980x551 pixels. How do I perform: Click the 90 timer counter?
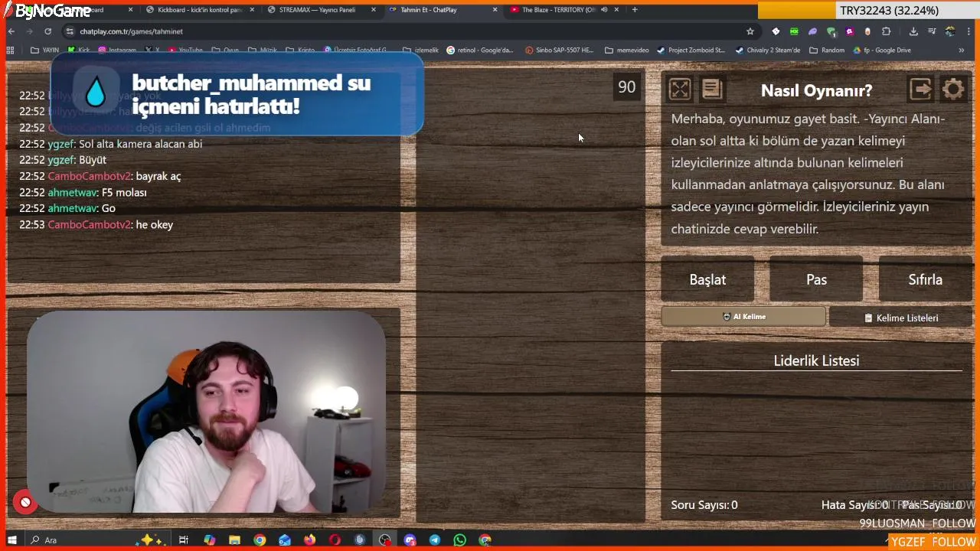(627, 87)
